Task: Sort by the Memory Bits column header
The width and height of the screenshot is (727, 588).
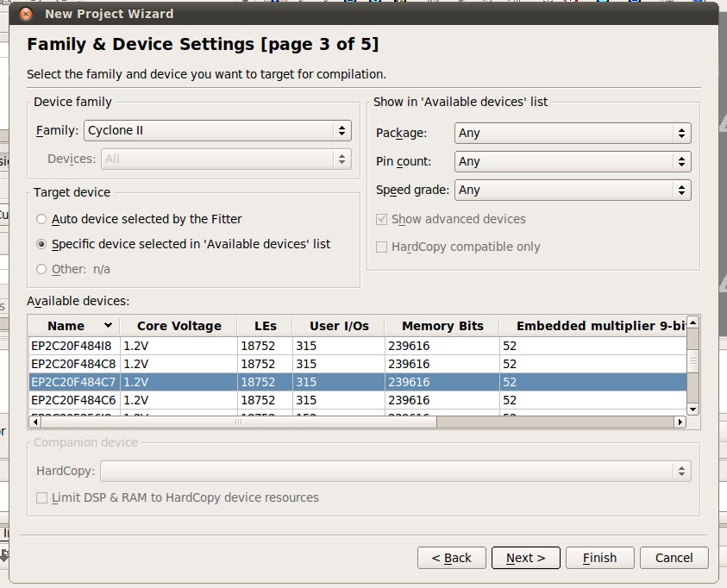Action: pyautogui.click(x=442, y=326)
